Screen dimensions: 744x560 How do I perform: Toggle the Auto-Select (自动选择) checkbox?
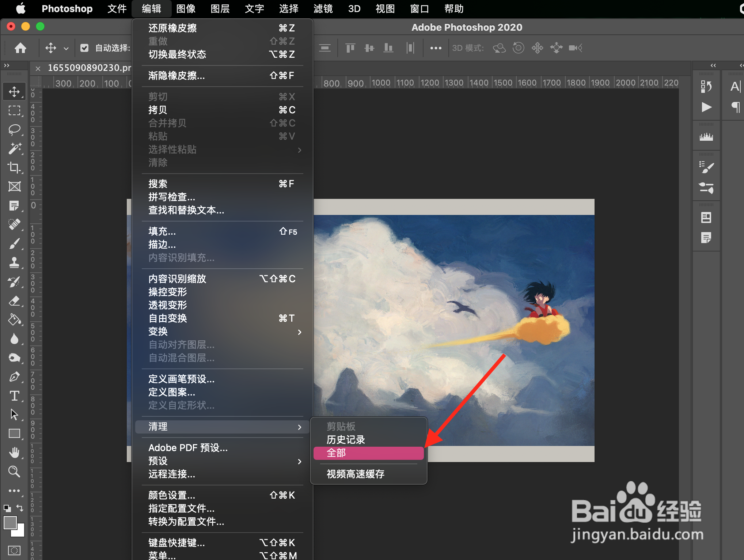pos(84,48)
